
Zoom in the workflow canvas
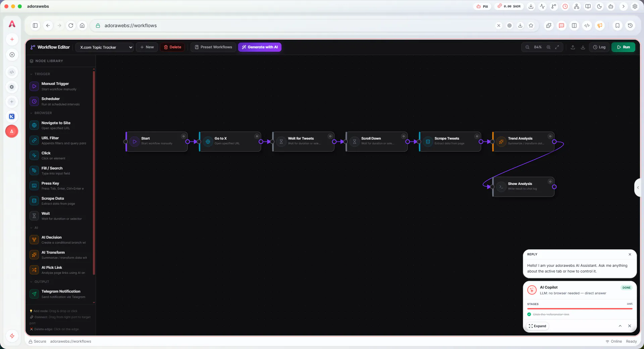549,47
